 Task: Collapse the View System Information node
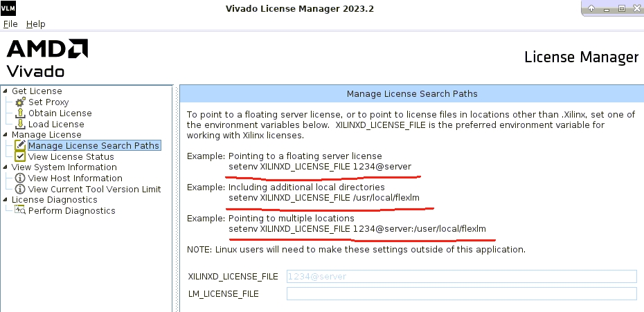coord(5,167)
